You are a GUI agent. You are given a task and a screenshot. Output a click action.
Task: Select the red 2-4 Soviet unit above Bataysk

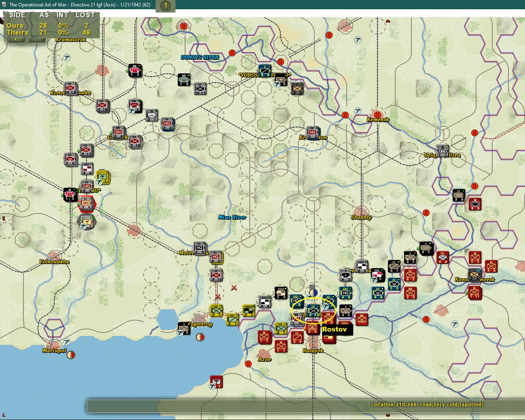pos(312,328)
